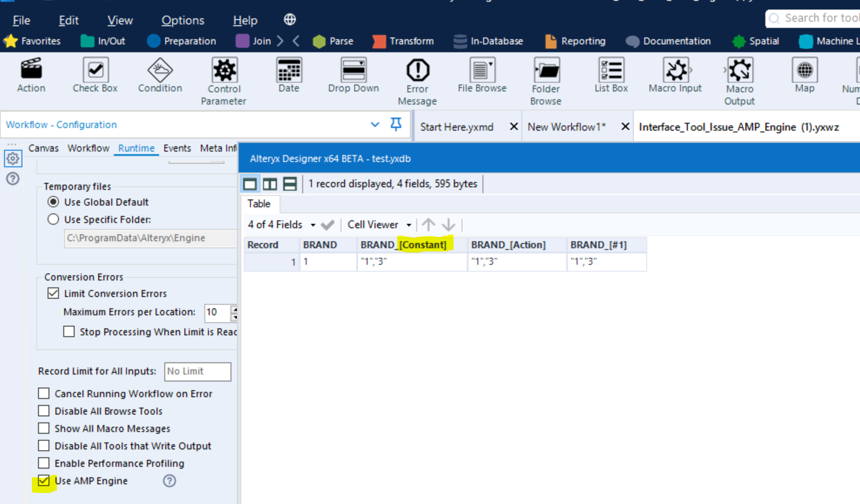This screenshot has height=504, width=860.
Task: Open the Workflow - Configuration dropdown
Action: click(374, 125)
